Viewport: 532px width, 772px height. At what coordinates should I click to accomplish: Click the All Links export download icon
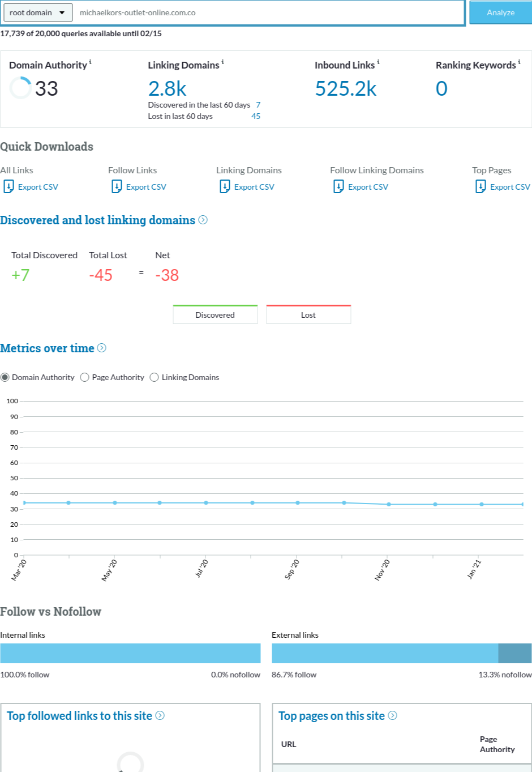[x=8, y=187]
